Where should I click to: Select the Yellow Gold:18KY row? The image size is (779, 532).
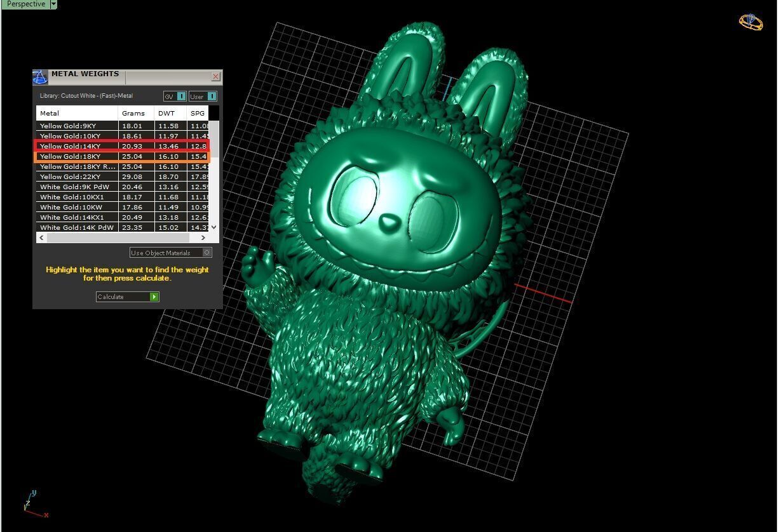click(122, 156)
